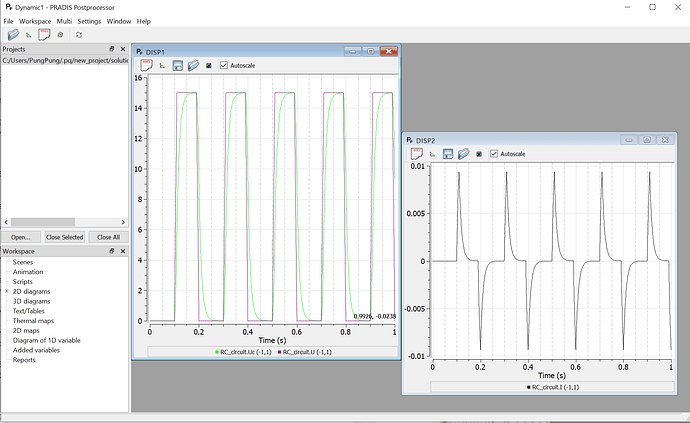Click the gear settings icon in main toolbar
This screenshot has height=423, width=690.
60,35
